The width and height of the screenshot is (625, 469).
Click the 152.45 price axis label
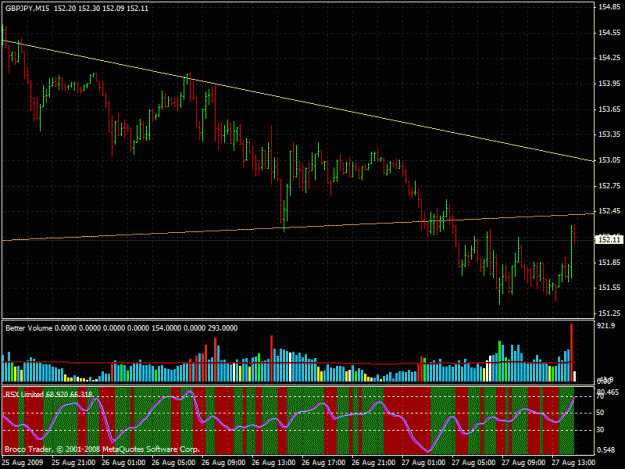click(609, 211)
